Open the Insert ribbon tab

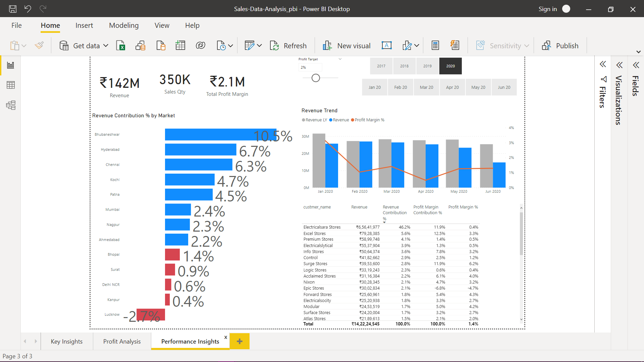[84, 25]
